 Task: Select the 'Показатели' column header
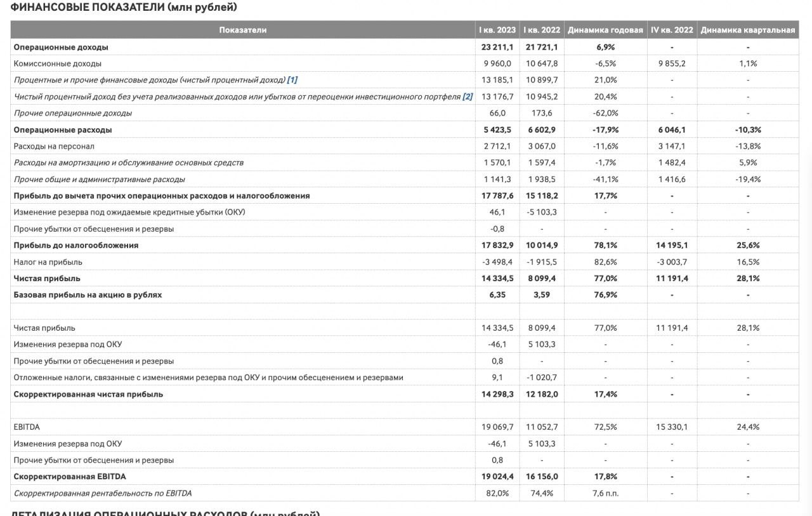click(243, 30)
